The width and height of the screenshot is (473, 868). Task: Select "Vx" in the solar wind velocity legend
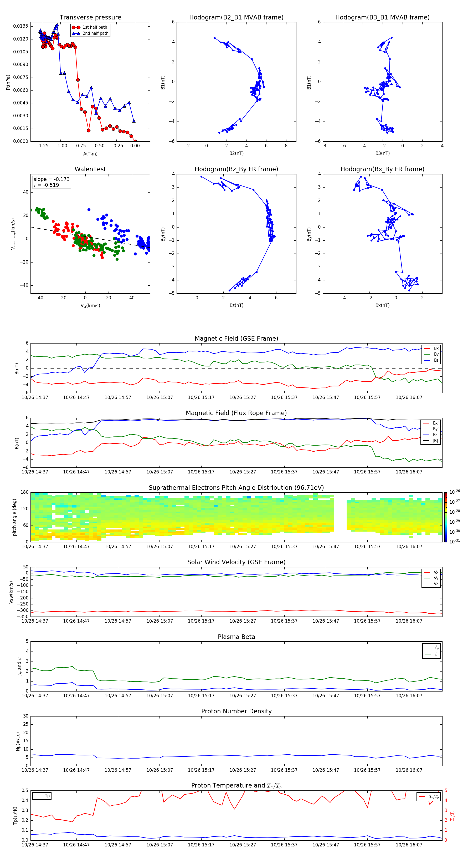431,572
